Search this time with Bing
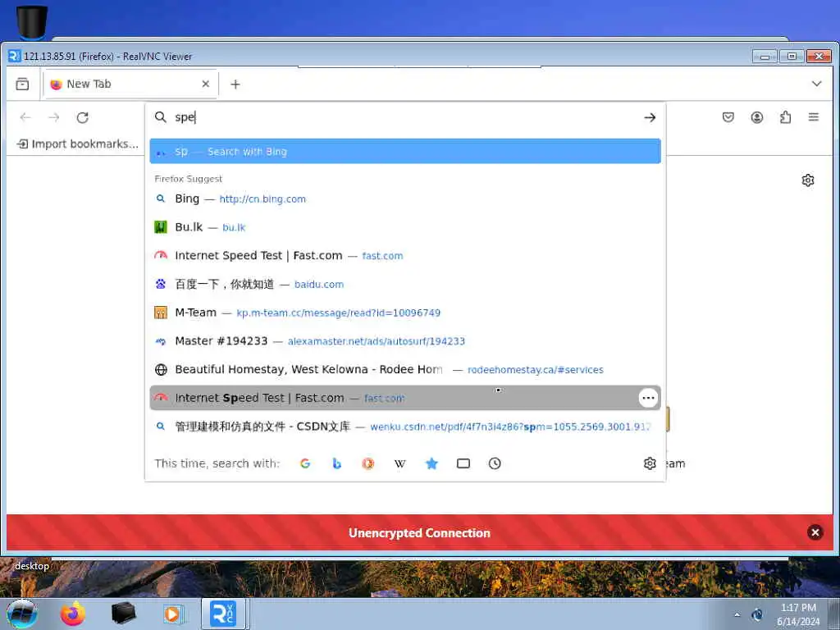The height and width of the screenshot is (630, 840). [336, 463]
